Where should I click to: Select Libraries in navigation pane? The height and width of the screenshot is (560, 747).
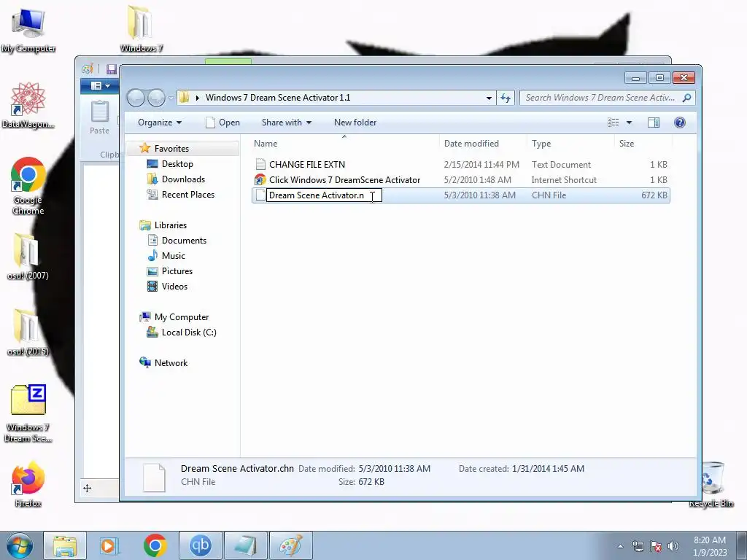pyautogui.click(x=170, y=225)
